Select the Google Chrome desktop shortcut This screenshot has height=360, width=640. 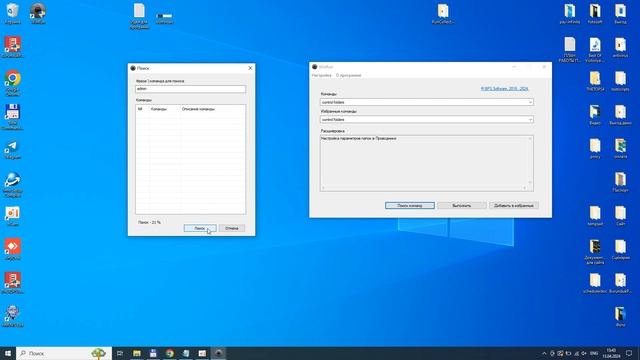(x=13, y=83)
